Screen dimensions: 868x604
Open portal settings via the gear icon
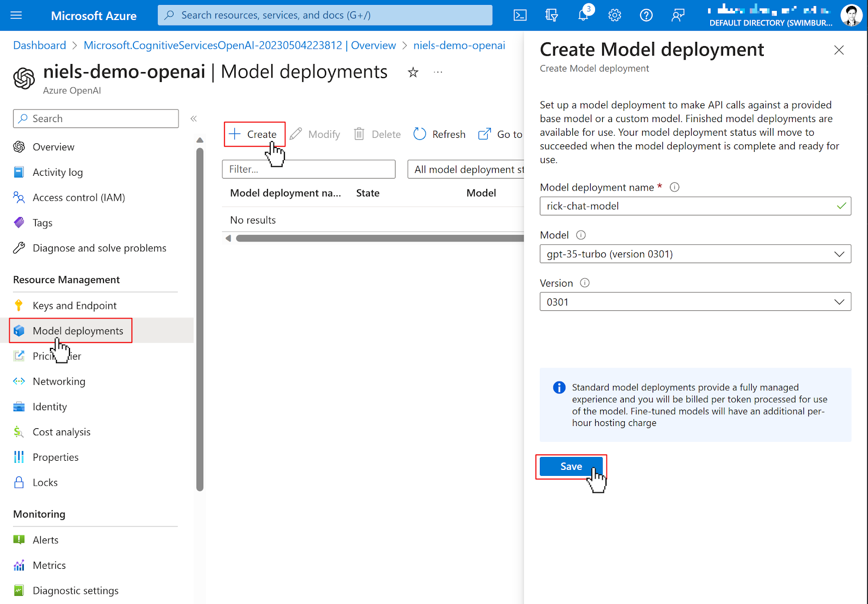coord(615,15)
